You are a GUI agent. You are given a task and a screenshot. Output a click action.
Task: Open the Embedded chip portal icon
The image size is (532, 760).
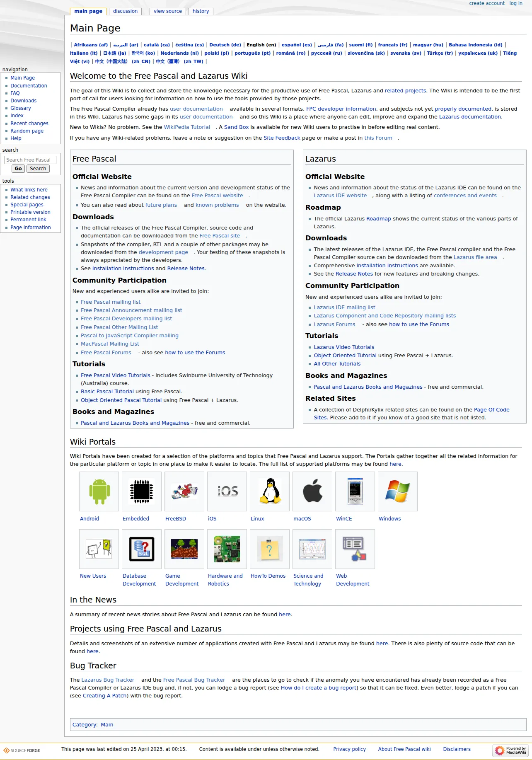pyautogui.click(x=142, y=491)
